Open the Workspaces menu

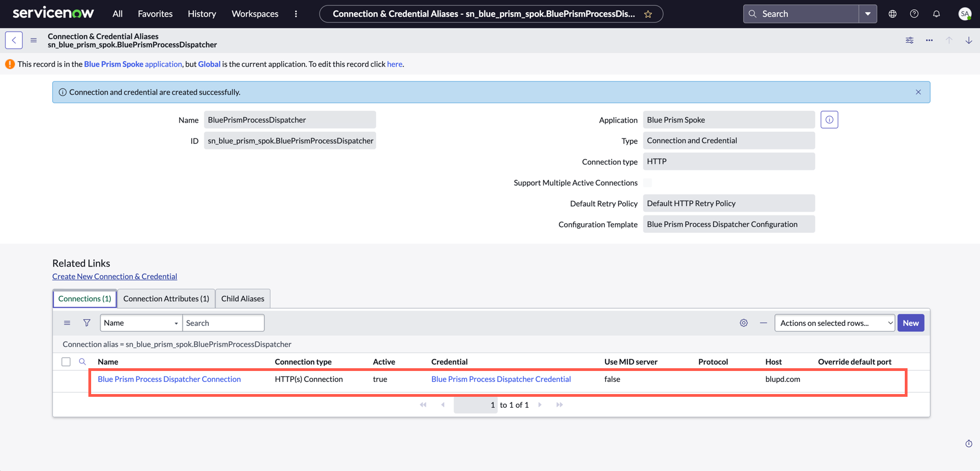[255, 14]
